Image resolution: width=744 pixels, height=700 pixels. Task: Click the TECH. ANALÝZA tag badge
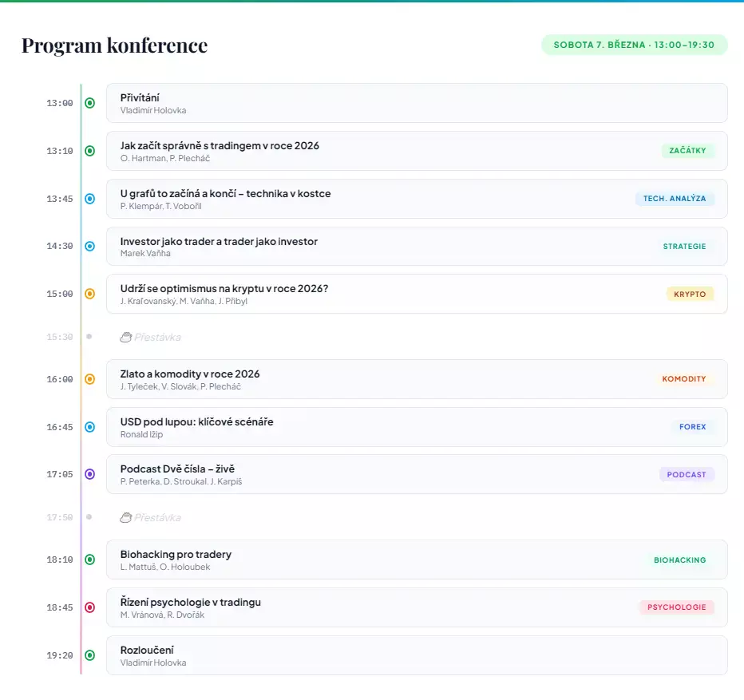tap(675, 199)
